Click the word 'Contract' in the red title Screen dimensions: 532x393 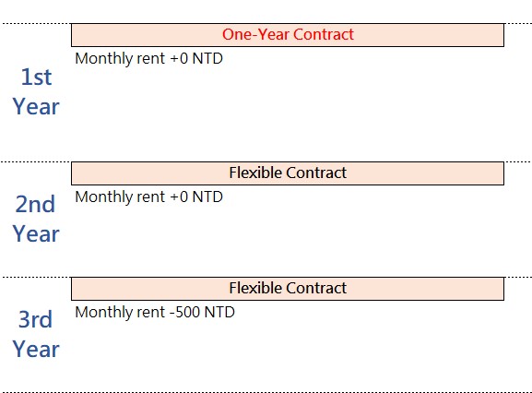[324, 35]
